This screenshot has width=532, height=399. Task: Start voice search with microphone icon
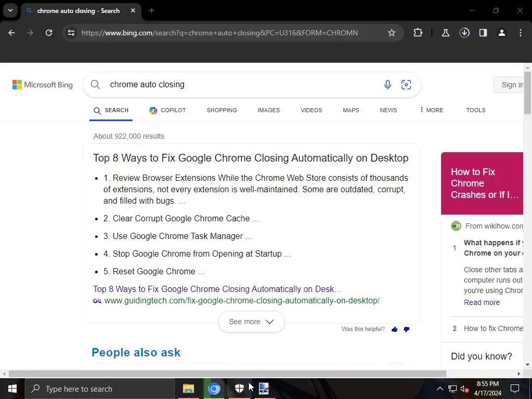(388, 85)
